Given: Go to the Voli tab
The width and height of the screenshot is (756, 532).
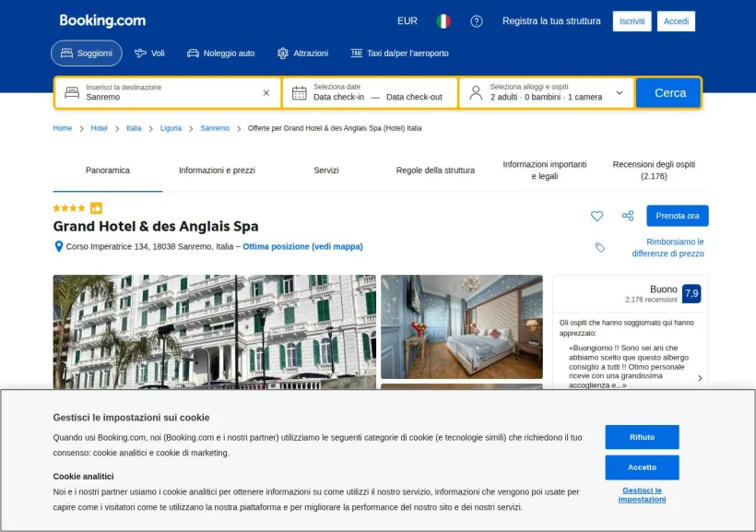Looking at the screenshot, I should coord(149,53).
